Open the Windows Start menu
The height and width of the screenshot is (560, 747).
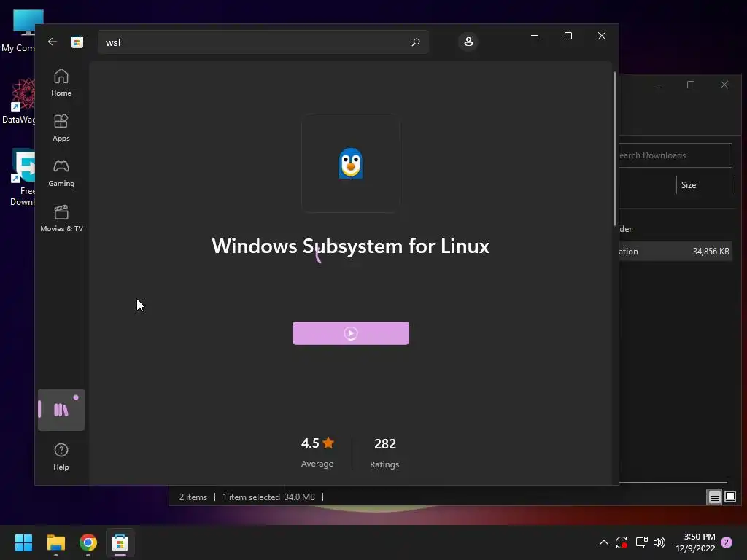(x=23, y=542)
